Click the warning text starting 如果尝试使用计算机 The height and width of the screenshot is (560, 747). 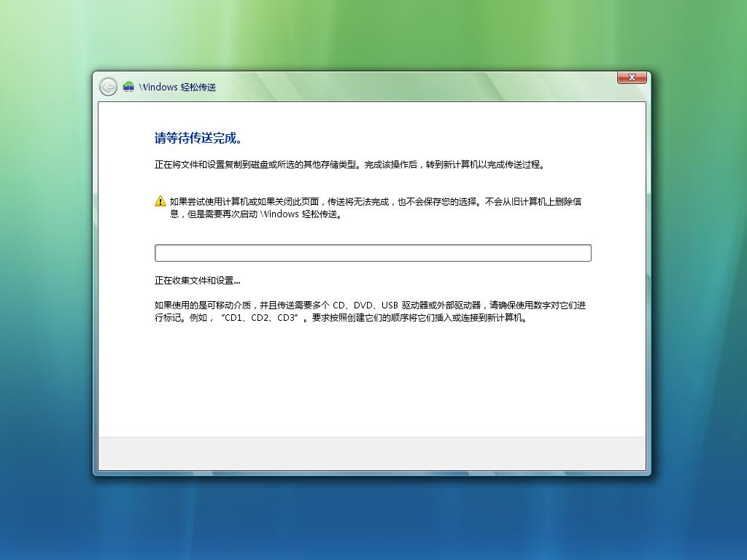(376, 208)
